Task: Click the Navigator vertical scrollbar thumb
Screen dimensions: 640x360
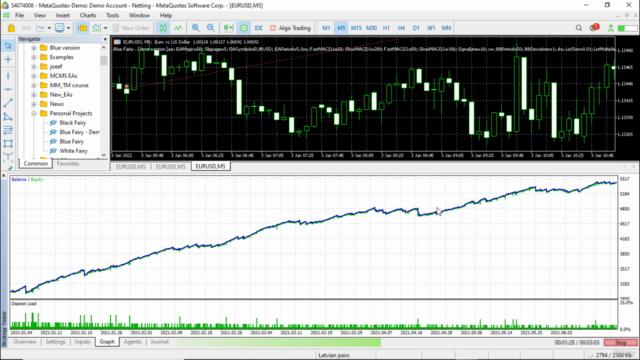Action: pyautogui.click(x=104, y=61)
